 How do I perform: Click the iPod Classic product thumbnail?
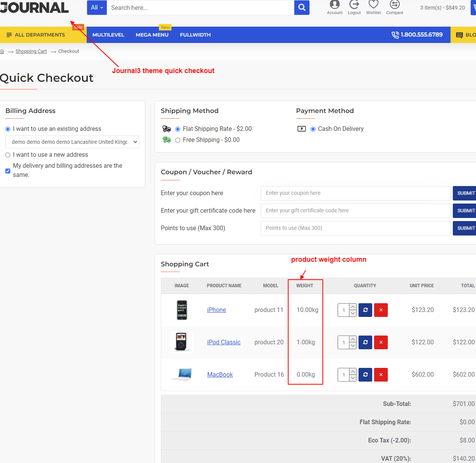182,342
